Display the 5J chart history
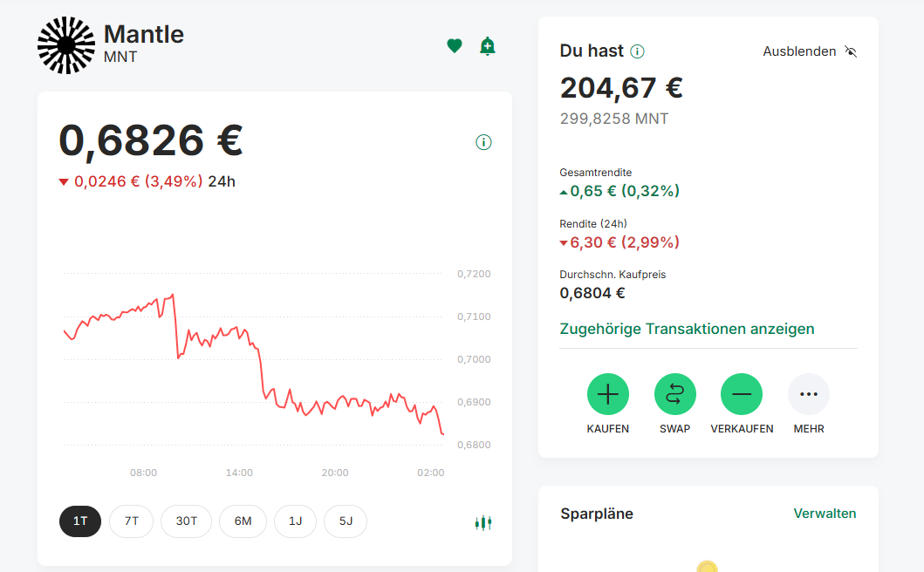The width and height of the screenshot is (924, 572). pyautogui.click(x=346, y=521)
